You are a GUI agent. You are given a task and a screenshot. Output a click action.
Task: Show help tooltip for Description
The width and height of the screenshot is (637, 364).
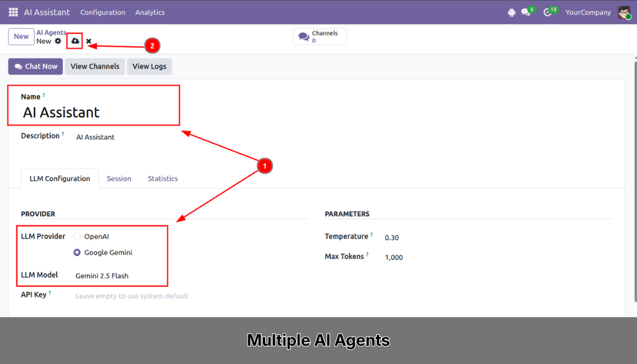pyautogui.click(x=63, y=134)
